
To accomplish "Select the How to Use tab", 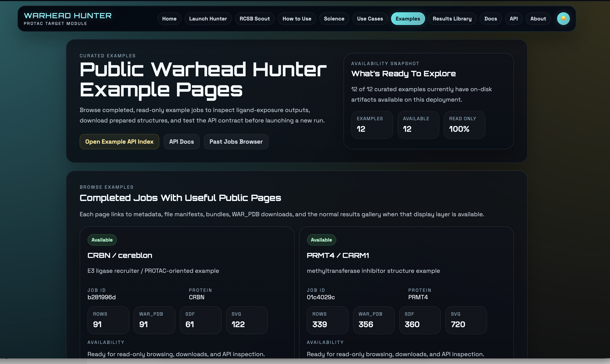I will pyautogui.click(x=297, y=19).
